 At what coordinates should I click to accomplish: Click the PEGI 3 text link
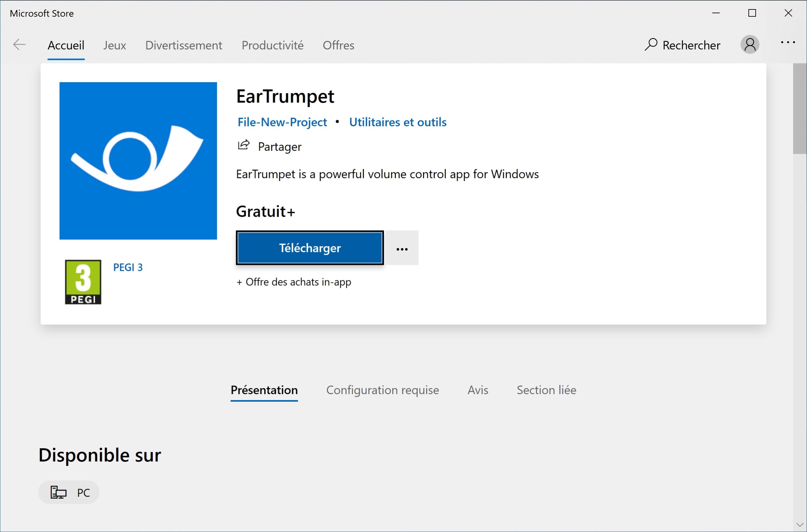click(x=128, y=268)
